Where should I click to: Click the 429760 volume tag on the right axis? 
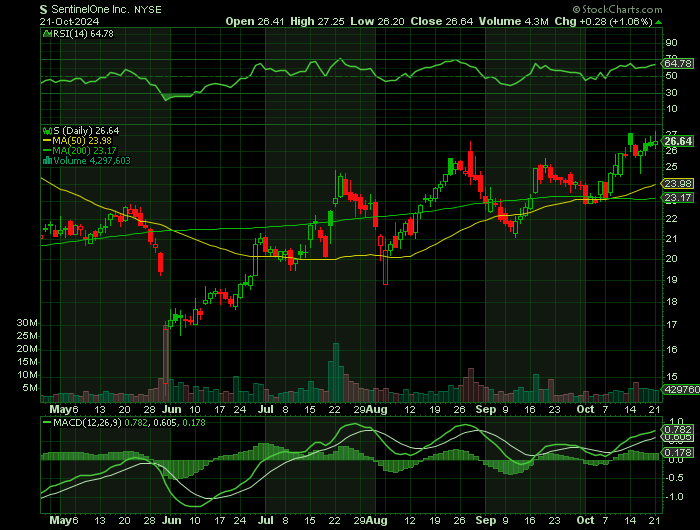pyautogui.click(x=681, y=390)
